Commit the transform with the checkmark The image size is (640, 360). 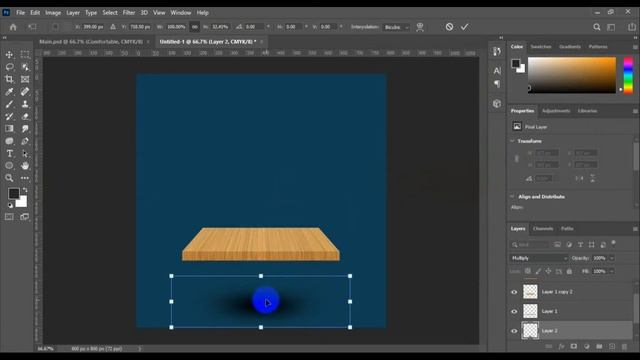pos(464,27)
